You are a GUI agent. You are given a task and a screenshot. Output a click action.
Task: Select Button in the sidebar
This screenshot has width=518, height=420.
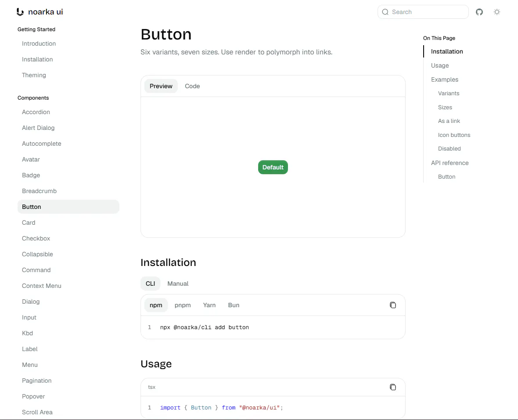pos(68,207)
